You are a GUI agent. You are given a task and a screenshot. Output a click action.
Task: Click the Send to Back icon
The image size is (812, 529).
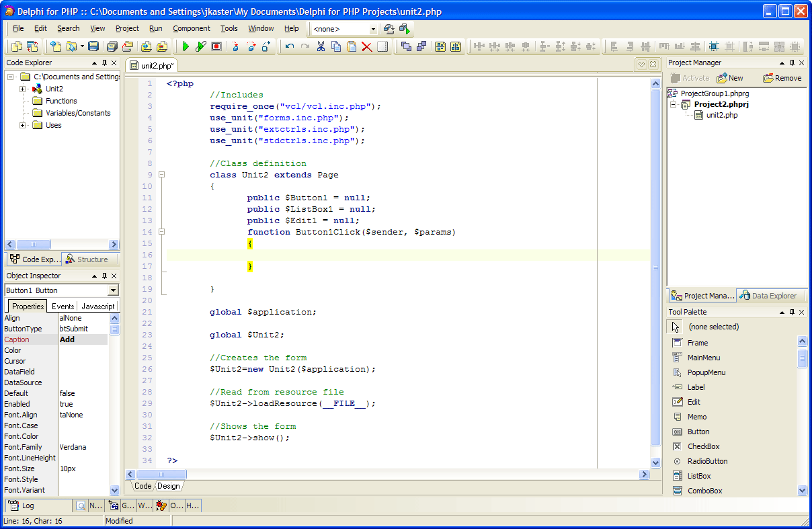(421, 46)
